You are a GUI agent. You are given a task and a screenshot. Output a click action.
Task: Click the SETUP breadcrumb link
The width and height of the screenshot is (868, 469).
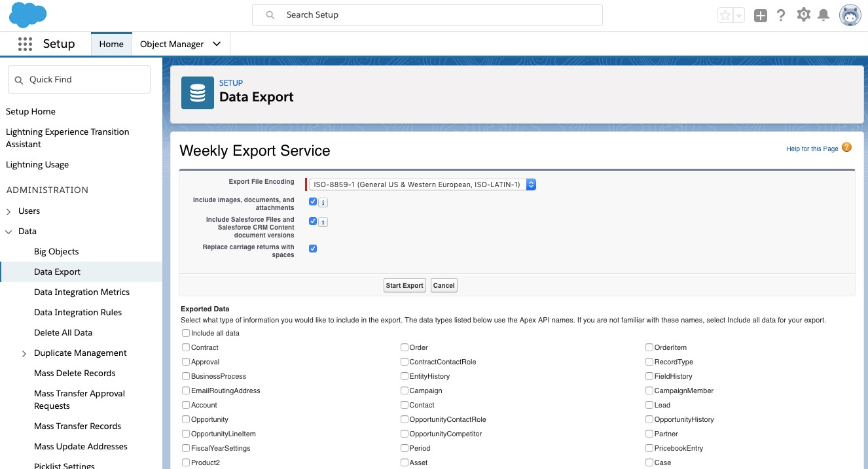tap(231, 83)
